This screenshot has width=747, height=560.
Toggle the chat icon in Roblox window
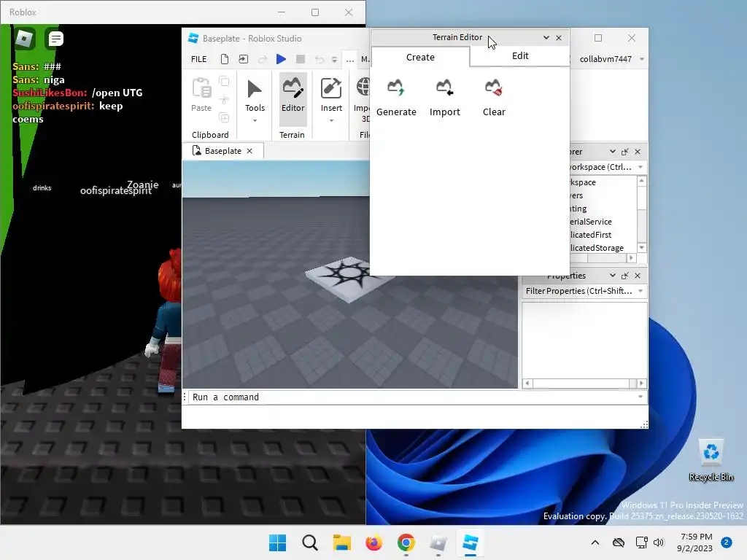click(55, 39)
